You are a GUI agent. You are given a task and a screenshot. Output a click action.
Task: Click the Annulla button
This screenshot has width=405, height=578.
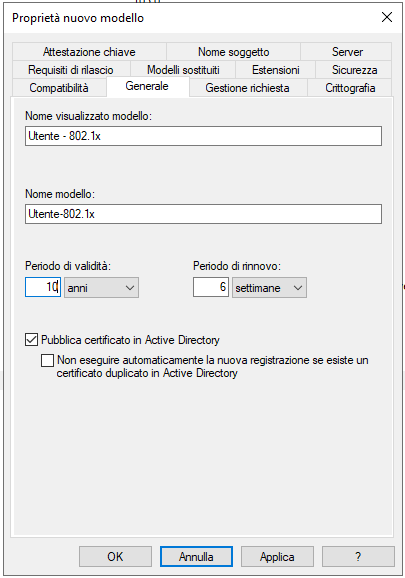point(196,556)
